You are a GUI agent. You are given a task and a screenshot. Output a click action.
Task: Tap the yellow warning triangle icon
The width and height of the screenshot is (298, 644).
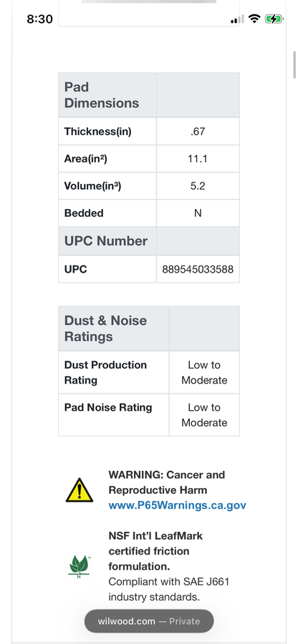[80, 490]
